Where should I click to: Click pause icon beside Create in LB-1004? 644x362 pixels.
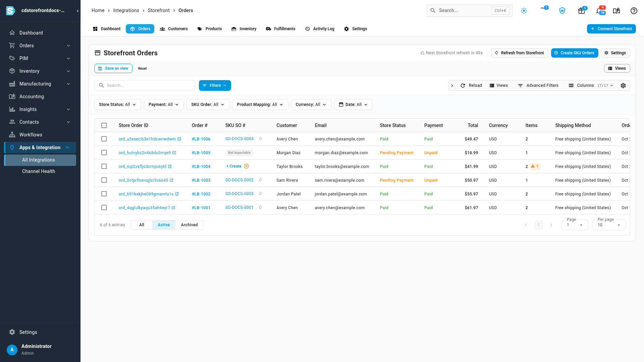(246, 166)
